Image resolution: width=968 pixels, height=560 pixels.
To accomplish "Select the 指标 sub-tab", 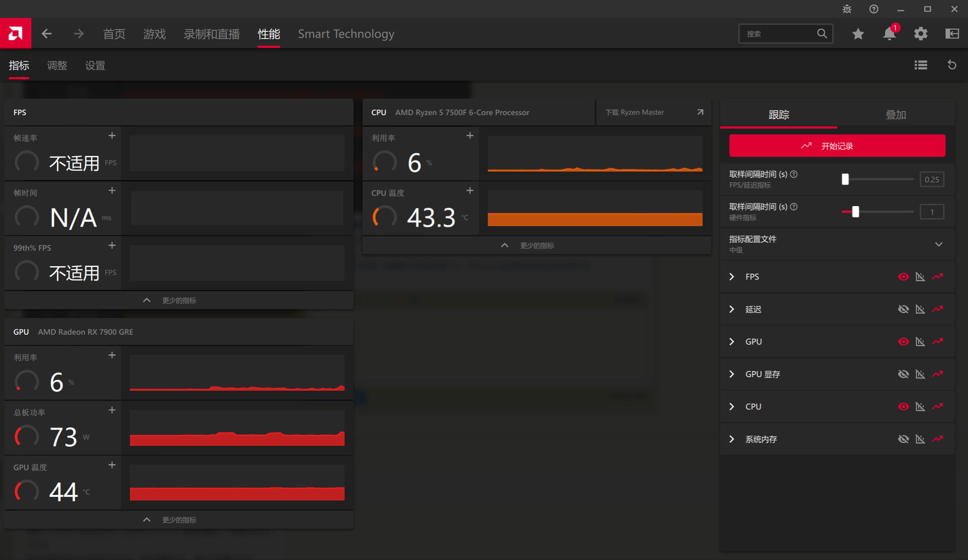I will [19, 65].
